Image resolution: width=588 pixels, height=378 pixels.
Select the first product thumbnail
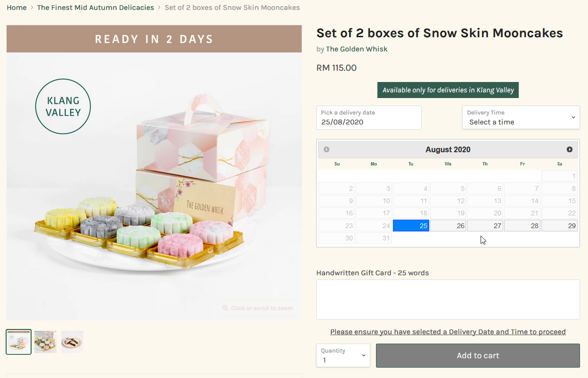click(x=19, y=342)
